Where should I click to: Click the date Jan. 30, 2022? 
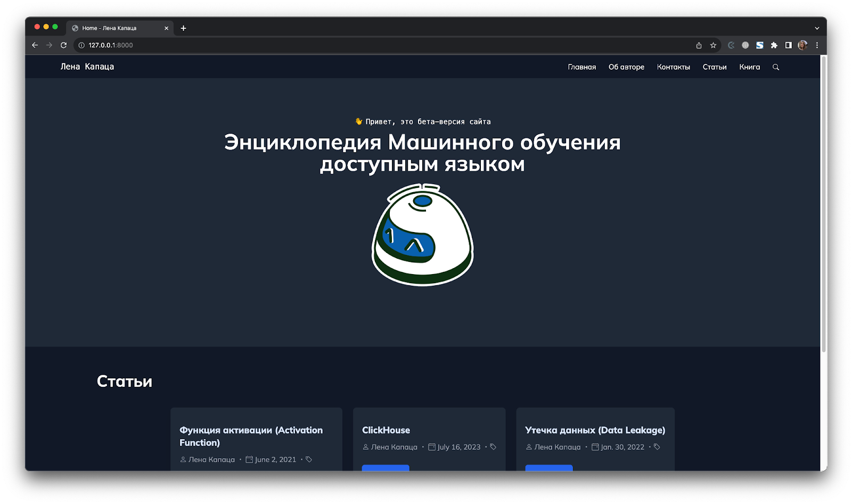[x=622, y=447]
